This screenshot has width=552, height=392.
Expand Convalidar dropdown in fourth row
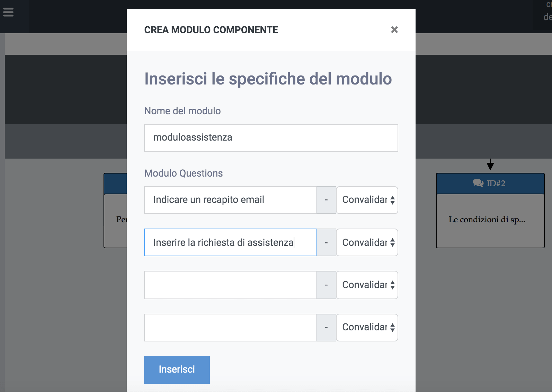(367, 328)
